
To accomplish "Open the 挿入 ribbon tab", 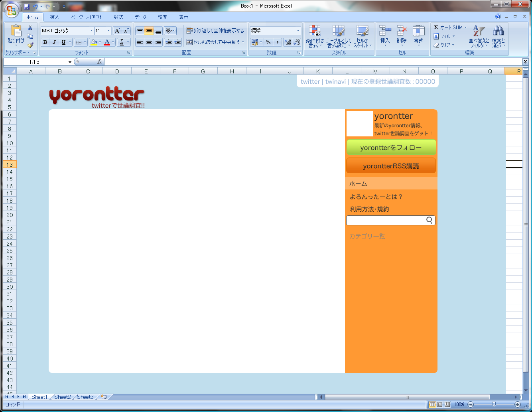I will pyautogui.click(x=55, y=17).
